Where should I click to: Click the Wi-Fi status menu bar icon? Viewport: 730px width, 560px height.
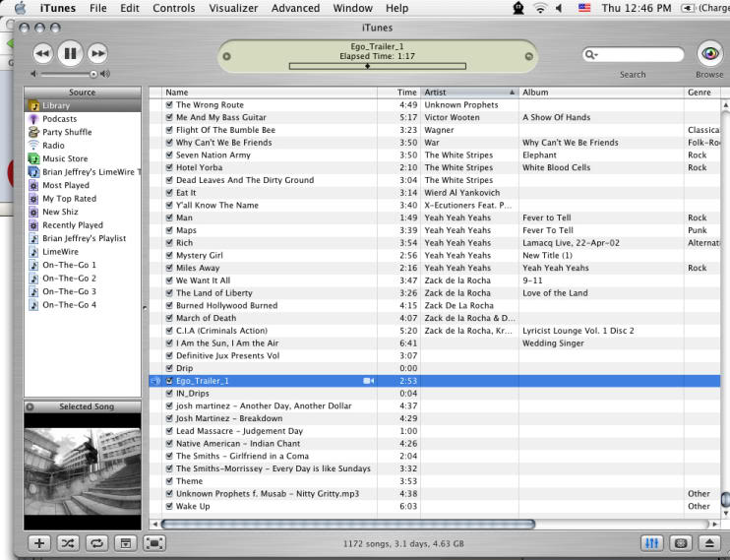click(x=540, y=8)
